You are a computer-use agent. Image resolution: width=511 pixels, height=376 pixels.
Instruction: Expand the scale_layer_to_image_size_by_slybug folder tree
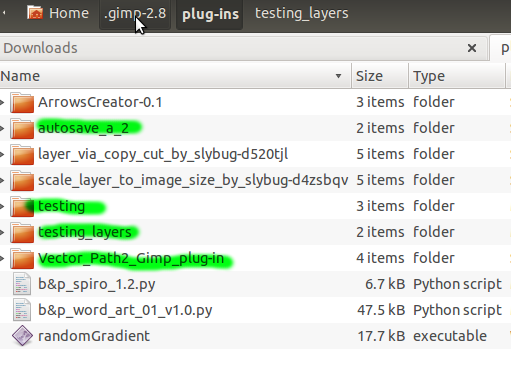[2, 180]
